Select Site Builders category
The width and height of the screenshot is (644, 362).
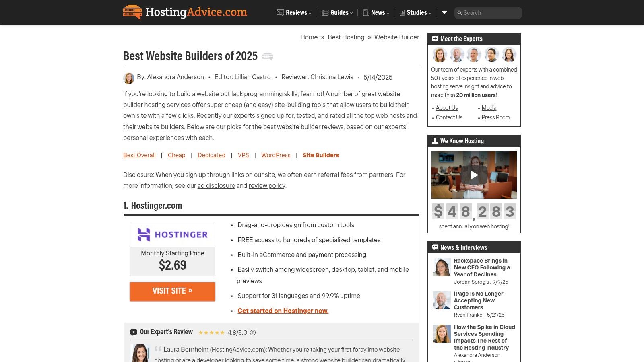(321, 155)
